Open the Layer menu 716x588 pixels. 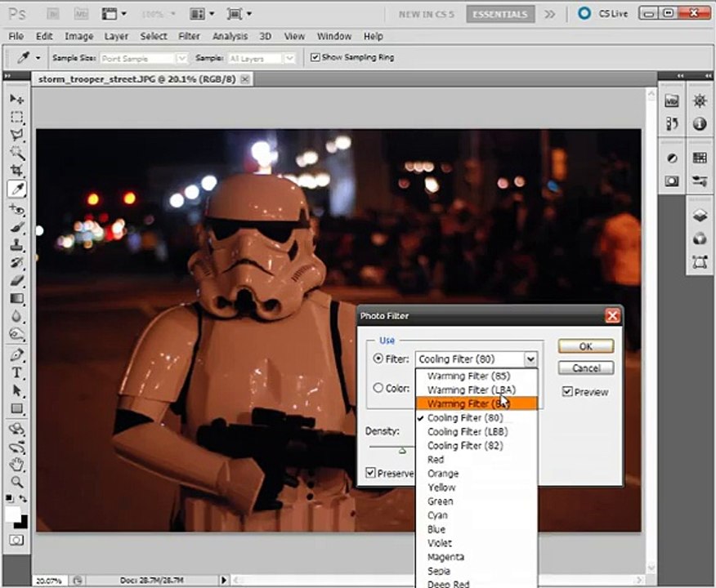pyautogui.click(x=116, y=36)
